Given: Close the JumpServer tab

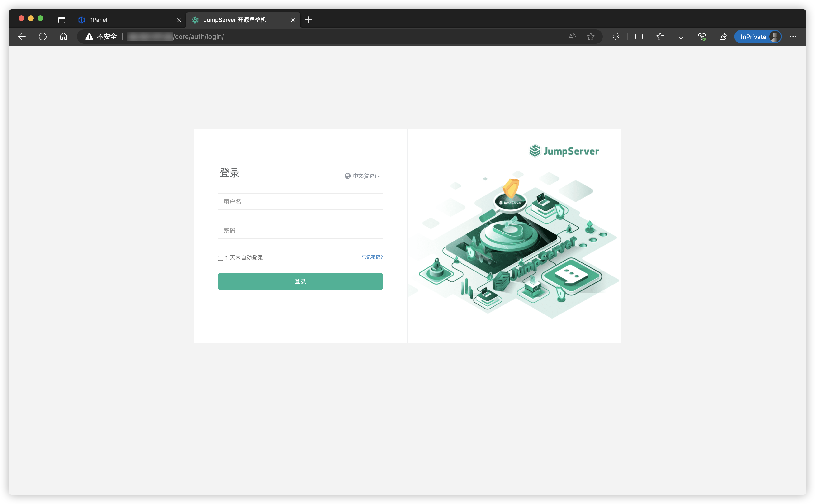Looking at the screenshot, I should pos(293,20).
